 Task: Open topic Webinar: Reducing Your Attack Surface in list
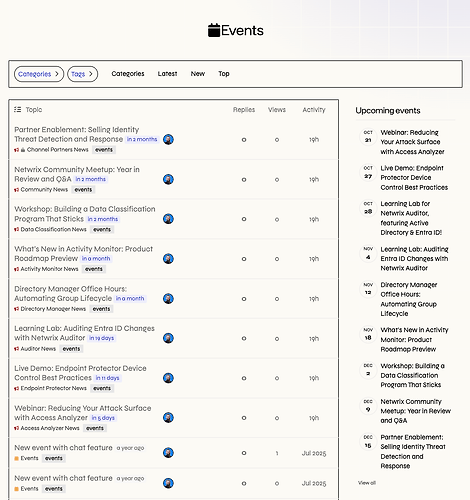(x=83, y=413)
